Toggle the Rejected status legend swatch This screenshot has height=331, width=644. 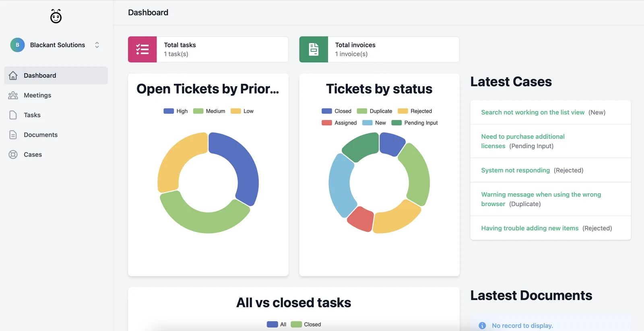tap(403, 111)
